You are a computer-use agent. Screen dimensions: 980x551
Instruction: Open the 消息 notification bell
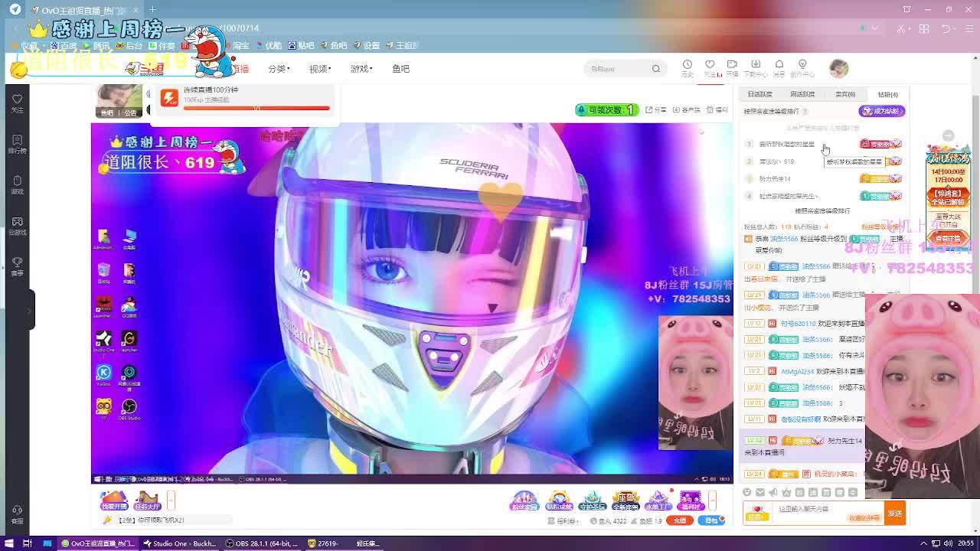[x=779, y=67]
